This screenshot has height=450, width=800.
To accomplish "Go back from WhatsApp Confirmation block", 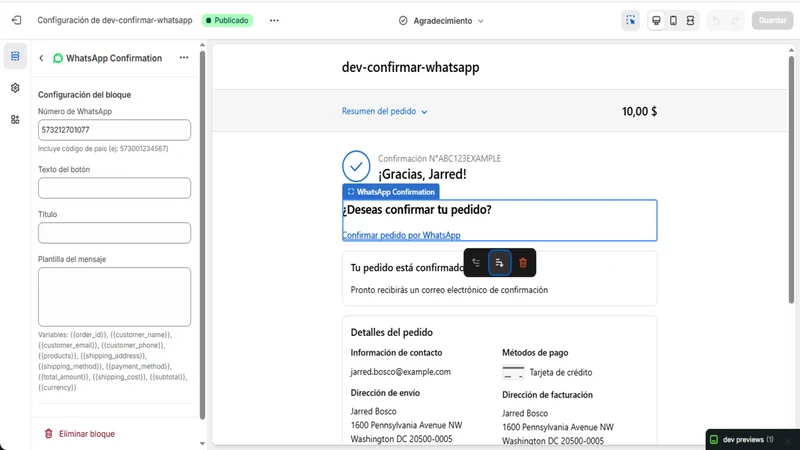I will click(x=41, y=58).
